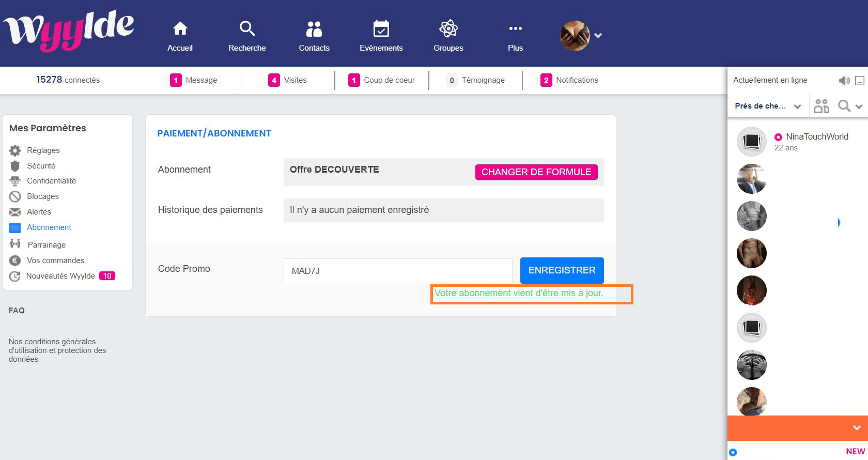Open the user profile avatar

pos(575,36)
